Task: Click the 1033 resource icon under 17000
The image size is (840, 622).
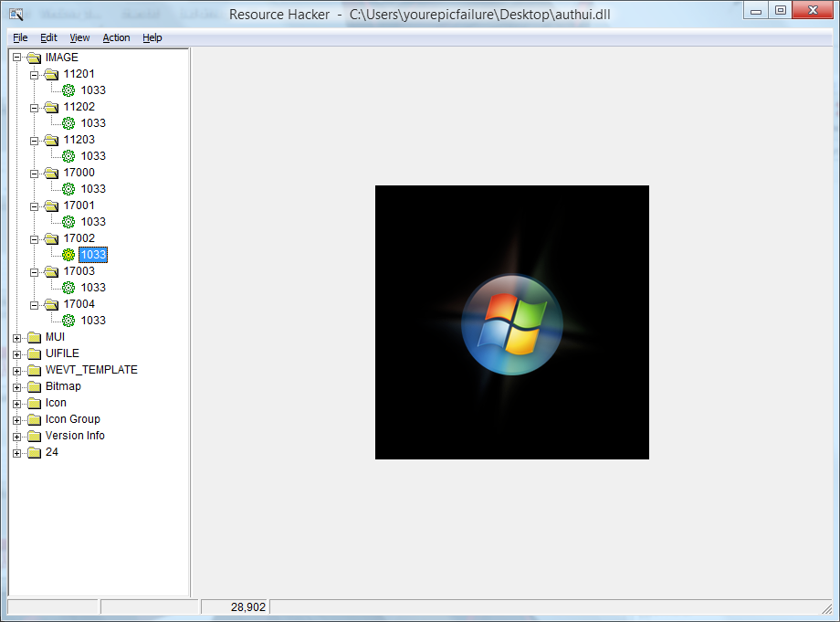Action: pyautogui.click(x=68, y=188)
